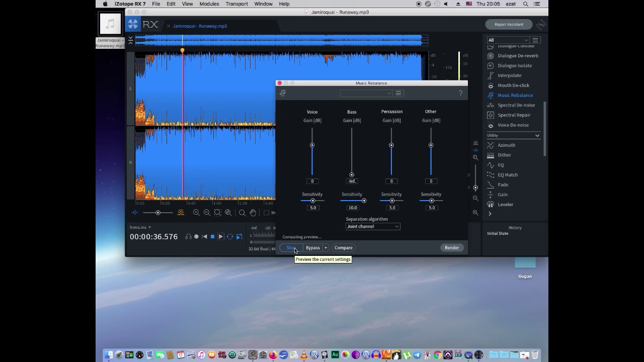Click the Bass sensitivity slider handle
644x362 pixels.
pyautogui.click(x=364, y=201)
